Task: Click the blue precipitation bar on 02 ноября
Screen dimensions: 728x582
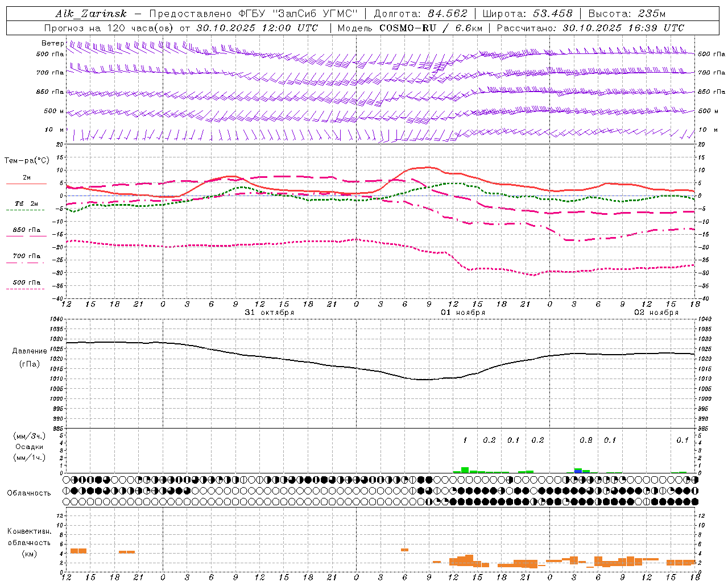Action: [578, 472]
